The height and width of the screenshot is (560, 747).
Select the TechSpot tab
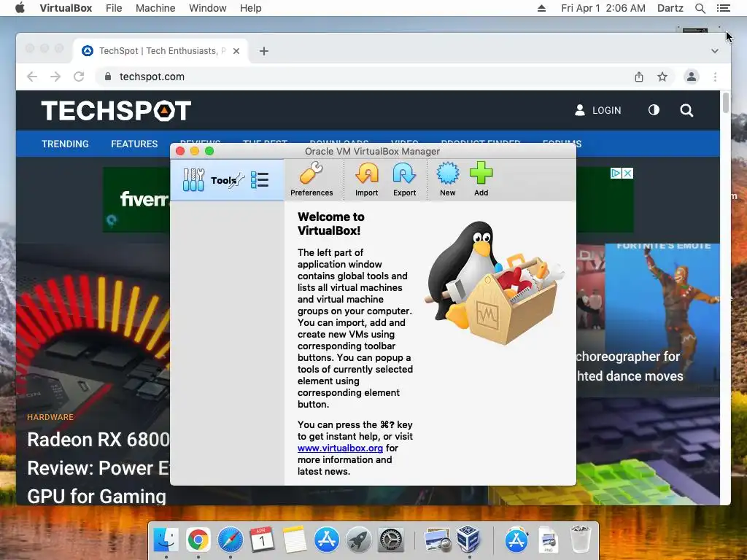(161, 51)
